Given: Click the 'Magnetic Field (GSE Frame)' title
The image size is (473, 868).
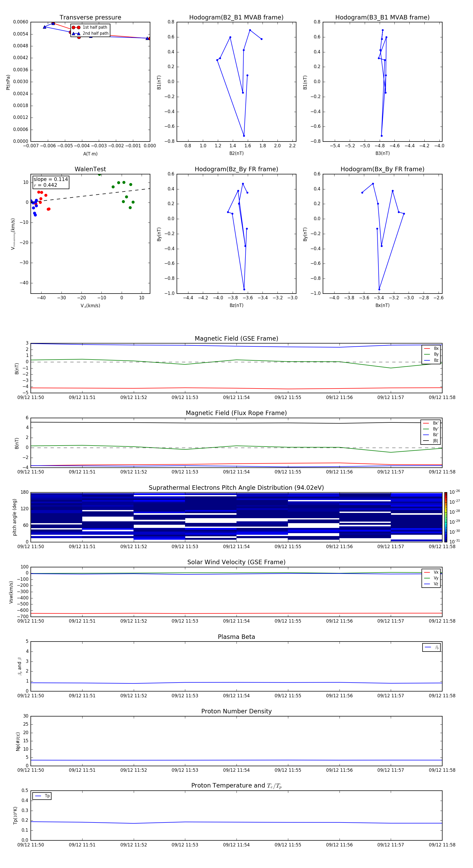Looking at the screenshot, I should (236, 338).
